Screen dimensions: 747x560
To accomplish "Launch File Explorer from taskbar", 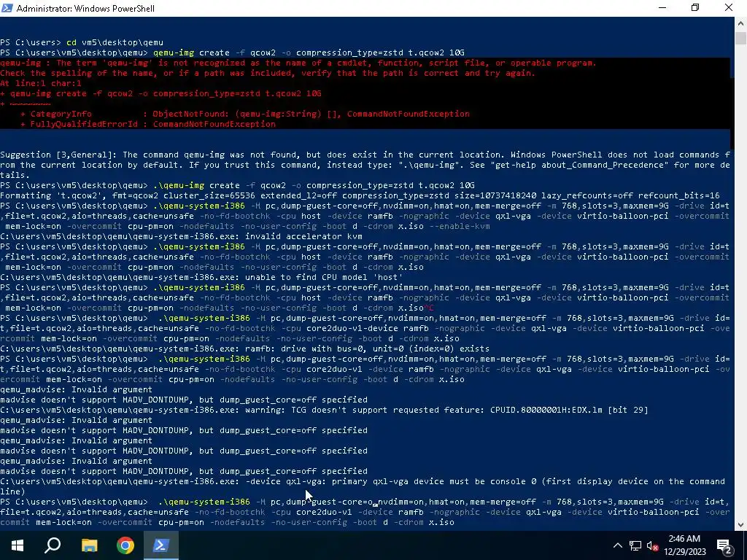I will pos(89,545).
